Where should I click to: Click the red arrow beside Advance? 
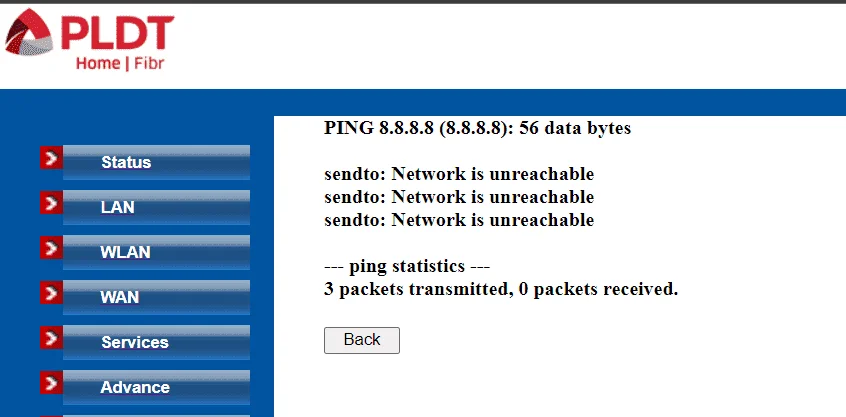point(51,383)
